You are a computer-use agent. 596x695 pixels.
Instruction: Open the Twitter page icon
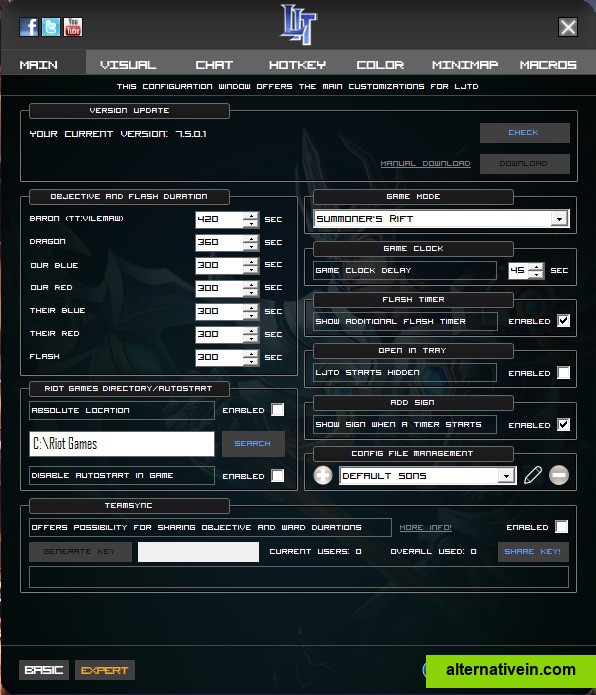pyautogui.click(x=51, y=27)
